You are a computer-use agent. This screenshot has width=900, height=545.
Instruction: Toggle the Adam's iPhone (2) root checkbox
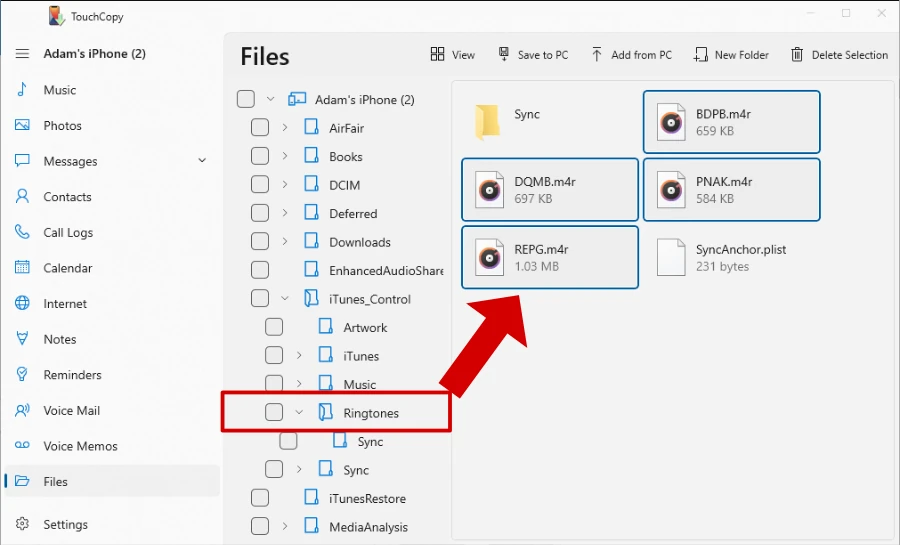coord(246,99)
